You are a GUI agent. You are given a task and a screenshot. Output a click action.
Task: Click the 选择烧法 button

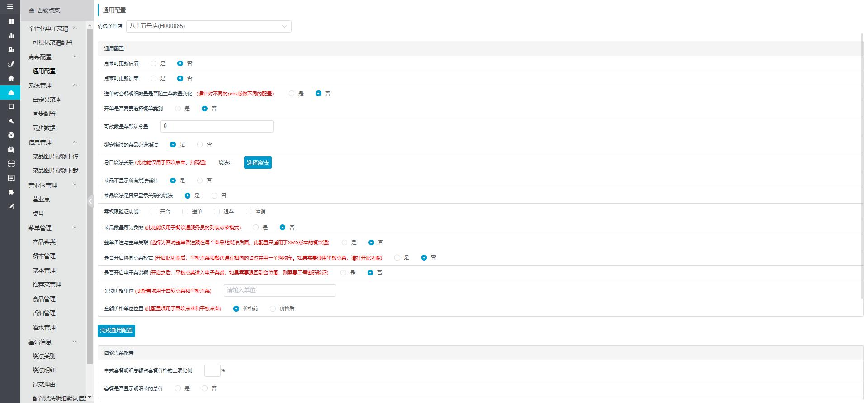[258, 162]
